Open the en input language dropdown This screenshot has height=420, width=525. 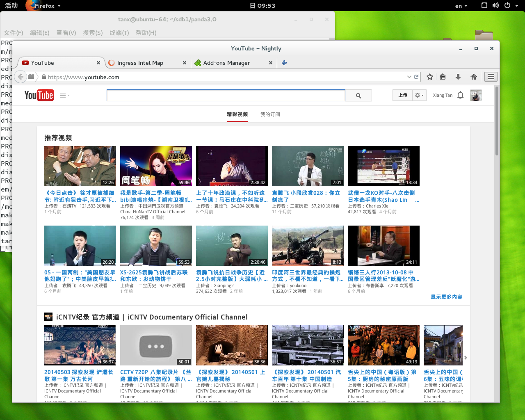click(461, 6)
